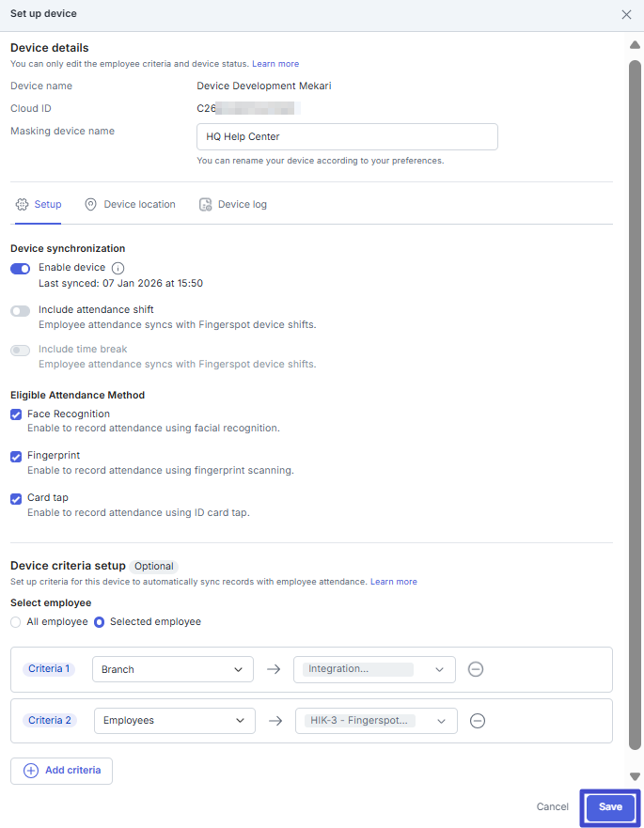Screen dimensions: 644x828
Task: Click the Cancel button
Action: (x=553, y=807)
